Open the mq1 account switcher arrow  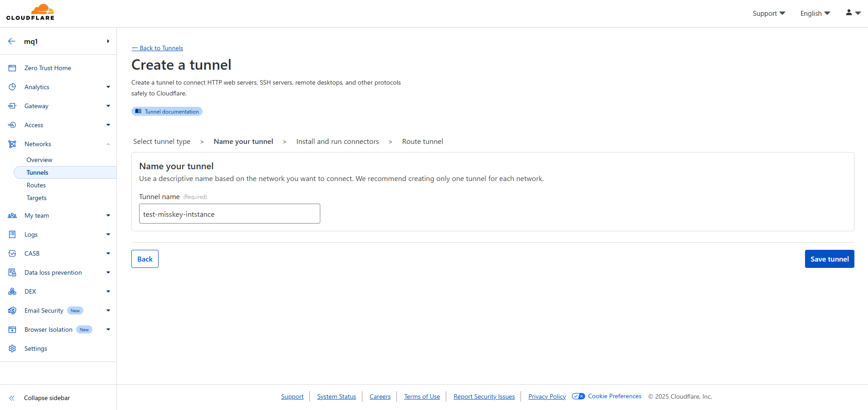tap(108, 41)
